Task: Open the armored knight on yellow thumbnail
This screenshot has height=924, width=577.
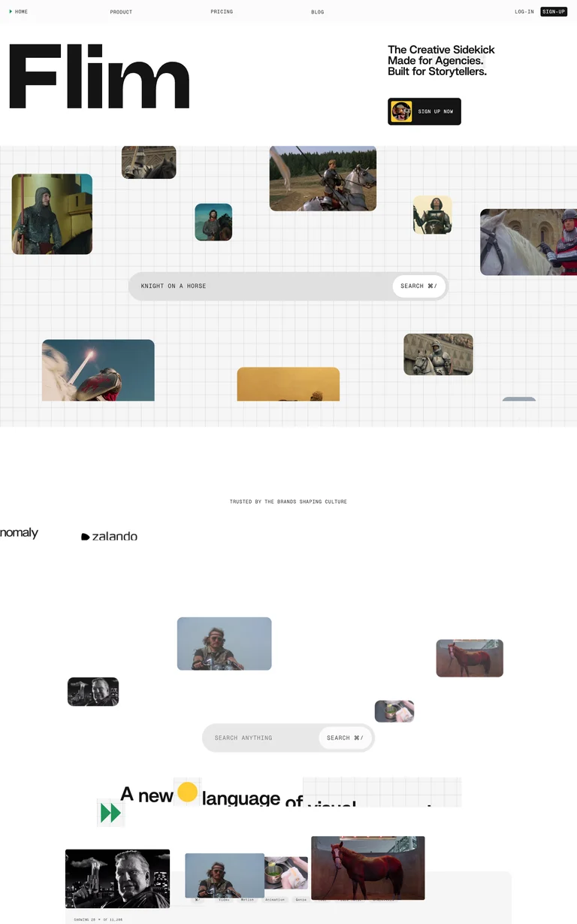Action: click(x=433, y=215)
